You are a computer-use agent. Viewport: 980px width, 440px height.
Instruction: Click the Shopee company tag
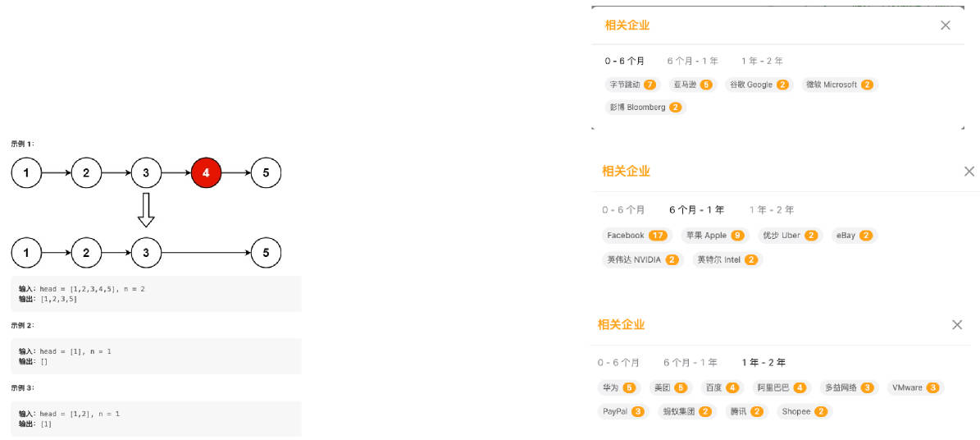[x=805, y=412]
